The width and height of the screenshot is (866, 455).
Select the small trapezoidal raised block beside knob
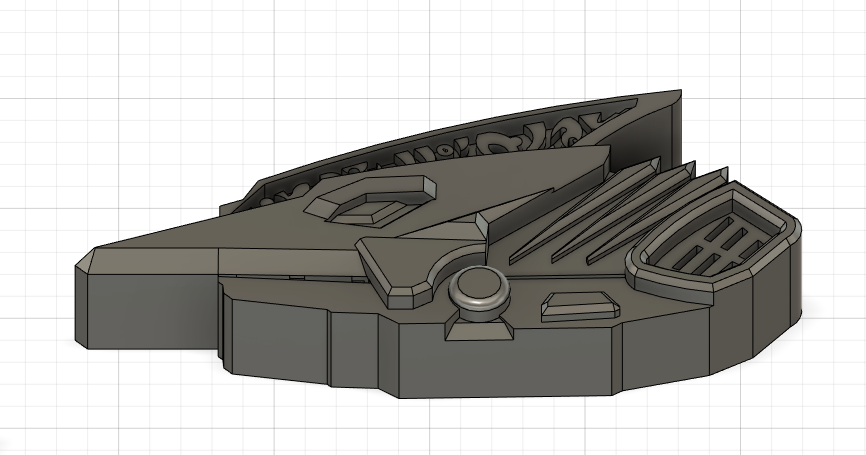tap(580, 307)
